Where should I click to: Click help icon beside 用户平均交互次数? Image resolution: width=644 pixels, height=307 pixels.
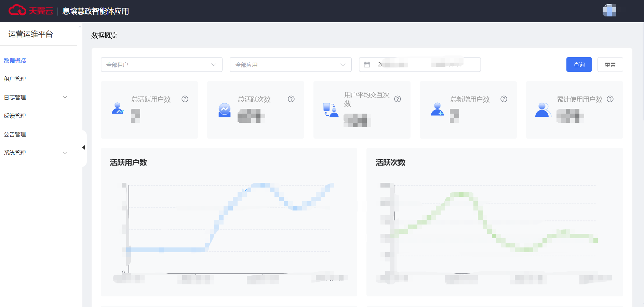click(x=398, y=99)
